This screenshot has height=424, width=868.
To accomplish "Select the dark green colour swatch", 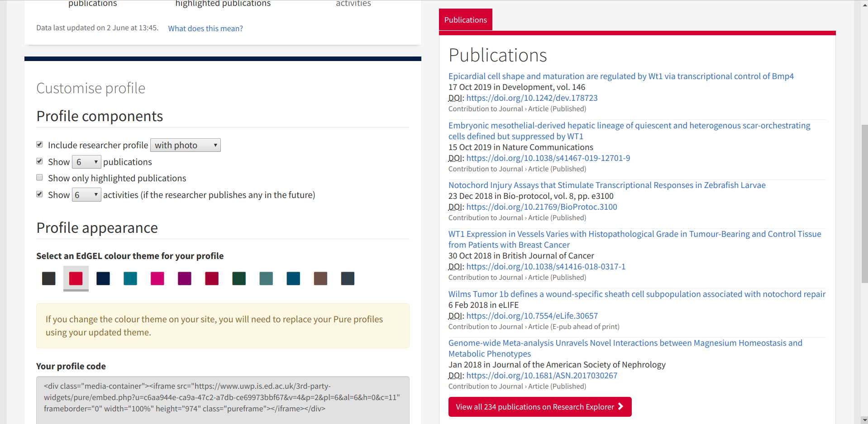I will [x=239, y=278].
